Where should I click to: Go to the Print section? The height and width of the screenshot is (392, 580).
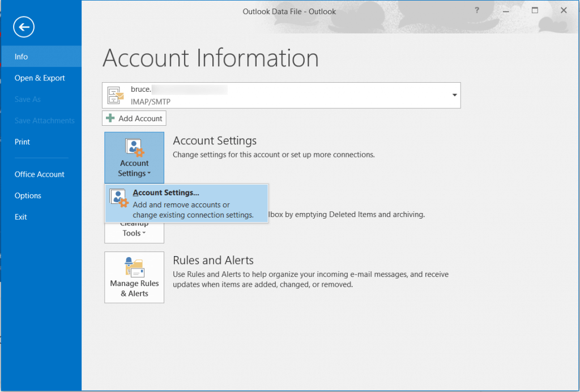22,142
